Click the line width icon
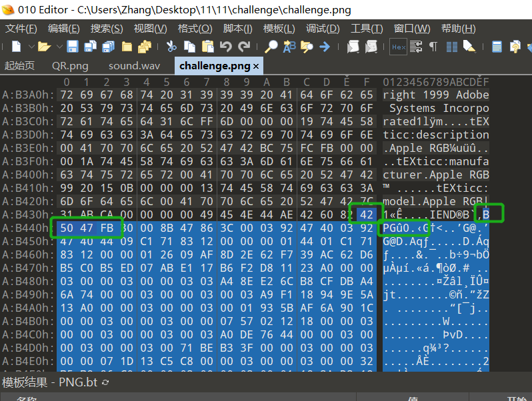Screen dimensions: 532x401 (415, 47)
